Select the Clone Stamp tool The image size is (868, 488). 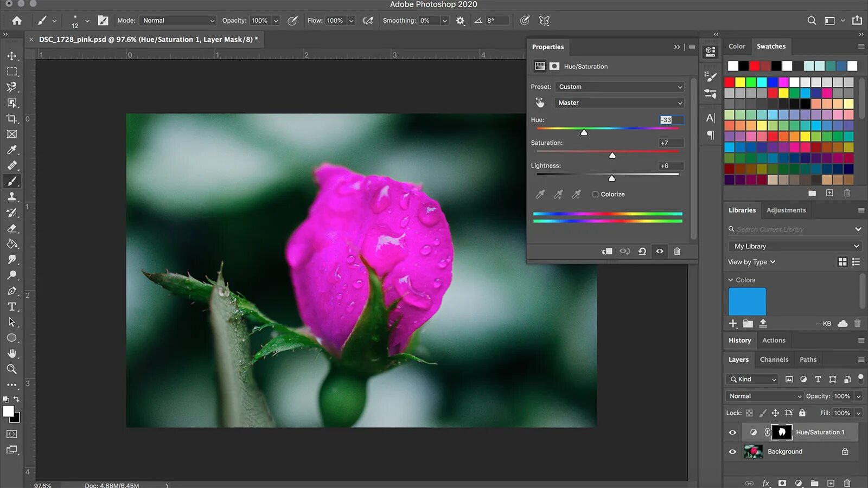pos(11,197)
